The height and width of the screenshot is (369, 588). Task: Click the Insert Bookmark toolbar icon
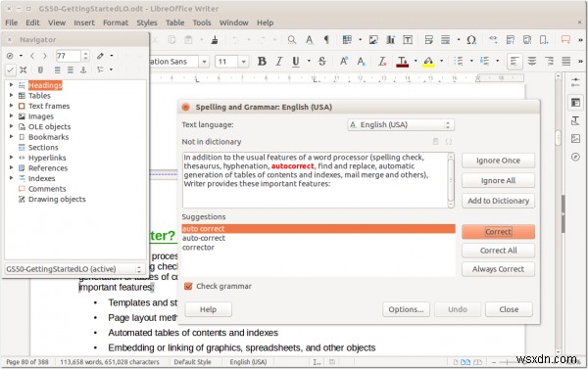544,40
